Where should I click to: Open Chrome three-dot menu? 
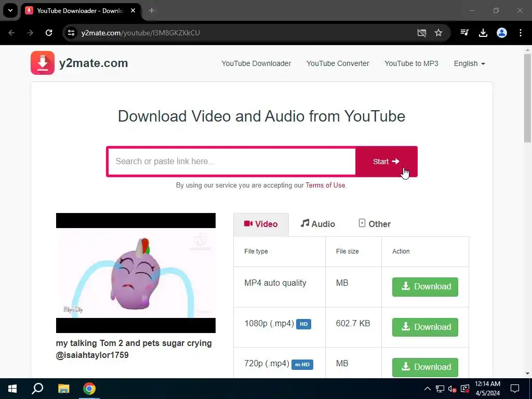click(x=521, y=33)
